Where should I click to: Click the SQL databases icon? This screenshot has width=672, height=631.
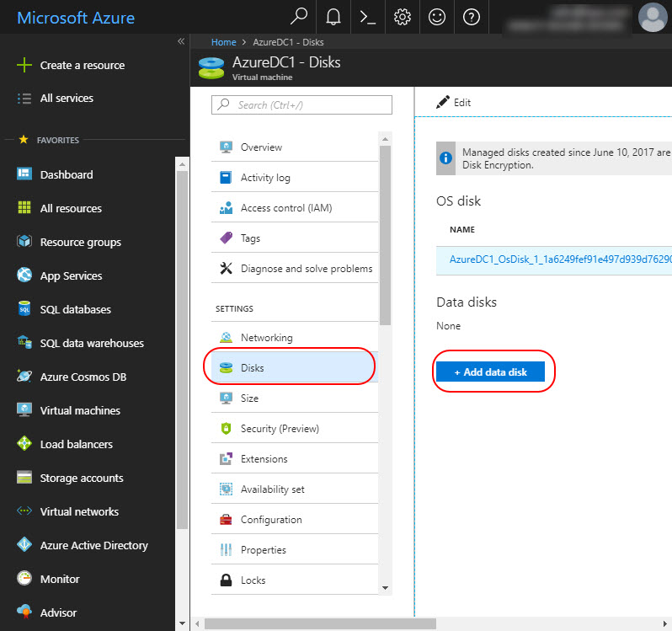coord(24,308)
